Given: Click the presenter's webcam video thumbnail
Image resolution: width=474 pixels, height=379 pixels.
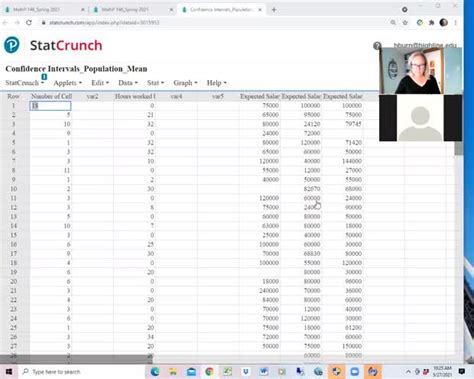Looking at the screenshot, I should [x=421, y=71].
